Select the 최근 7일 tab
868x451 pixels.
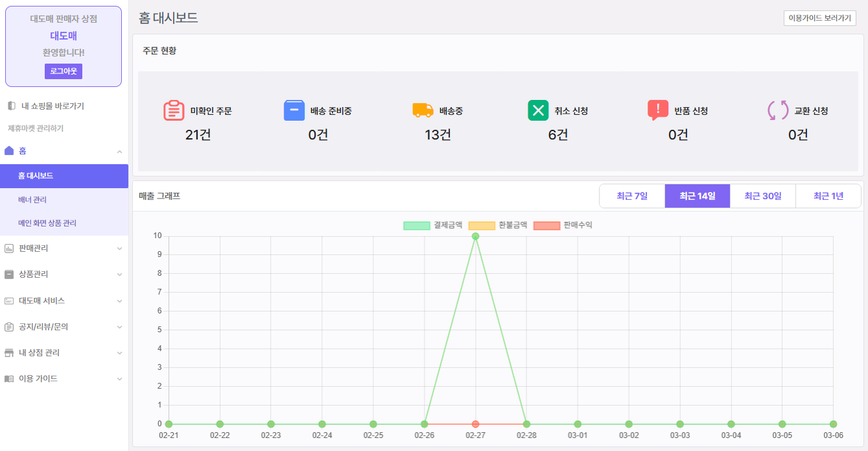[631, 196]
